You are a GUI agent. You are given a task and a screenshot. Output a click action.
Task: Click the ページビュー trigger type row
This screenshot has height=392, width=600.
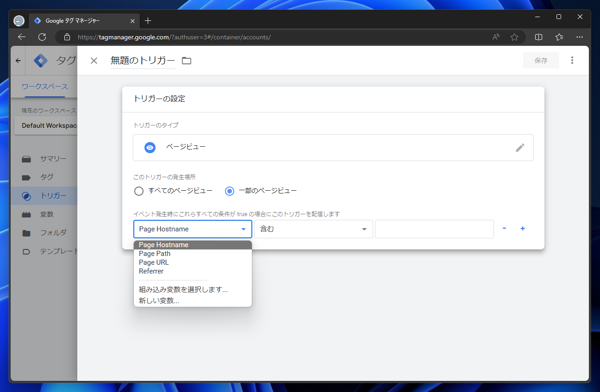[333, 147]
